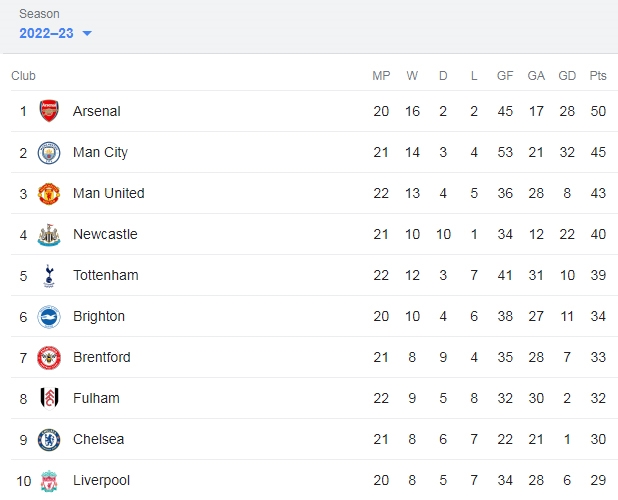Click the Newcastle club badge

[49, 235]
